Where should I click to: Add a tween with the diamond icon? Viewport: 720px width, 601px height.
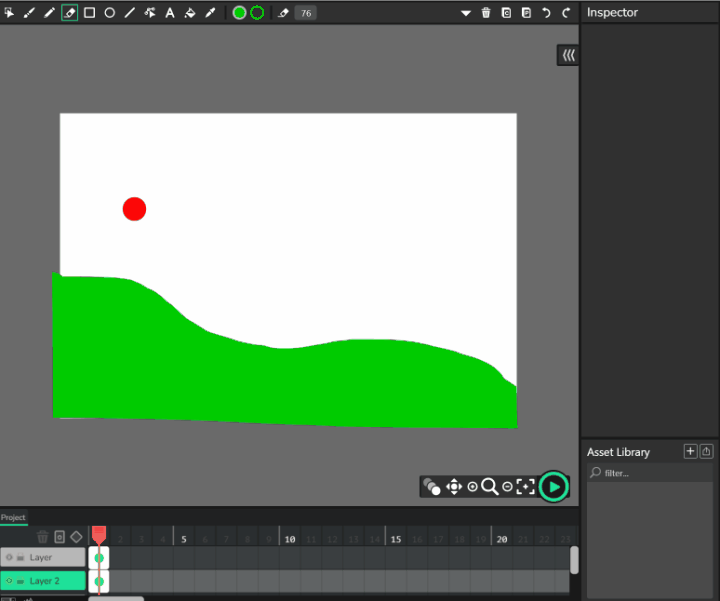76,536
